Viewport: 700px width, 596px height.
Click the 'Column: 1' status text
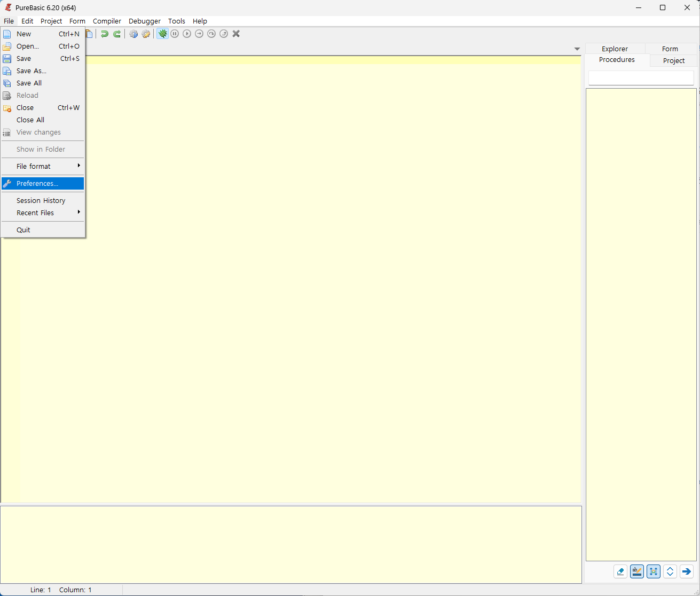tap(75, 590)
